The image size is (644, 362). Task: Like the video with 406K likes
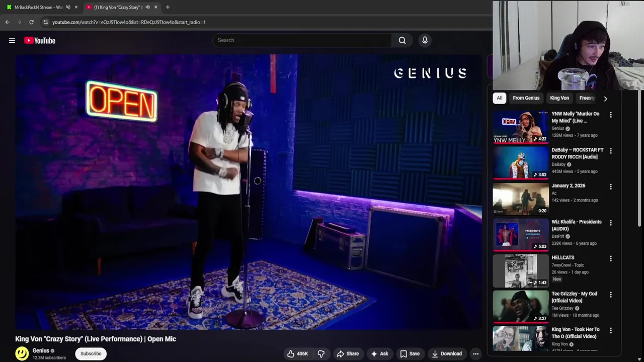click(x=297, y=353)
